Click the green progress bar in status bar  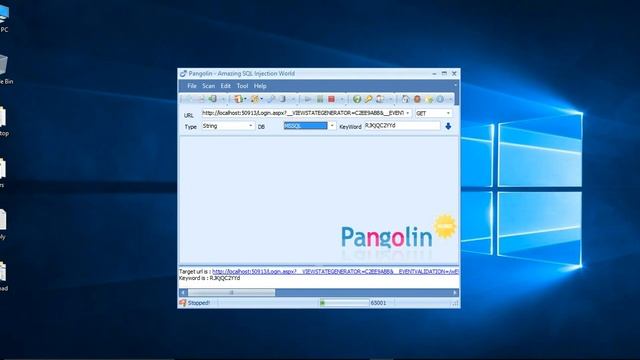pos(344,303)
